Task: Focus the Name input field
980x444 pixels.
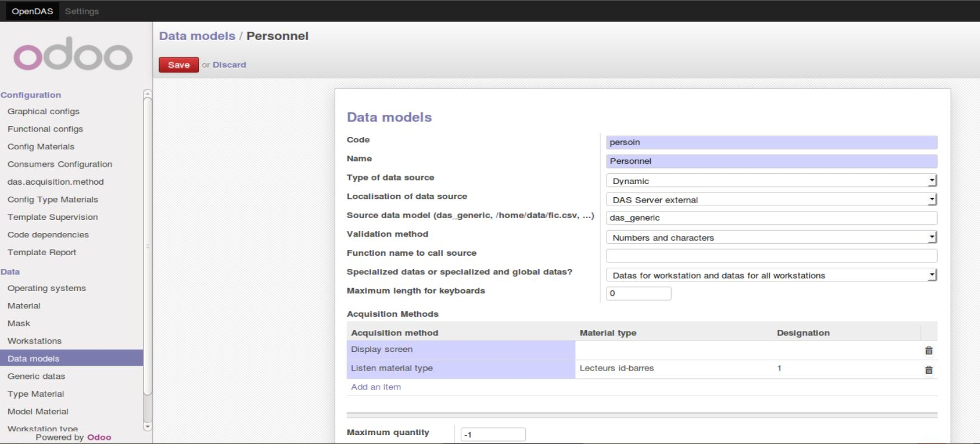Action: pyautogui.click(x=771, y=161)
